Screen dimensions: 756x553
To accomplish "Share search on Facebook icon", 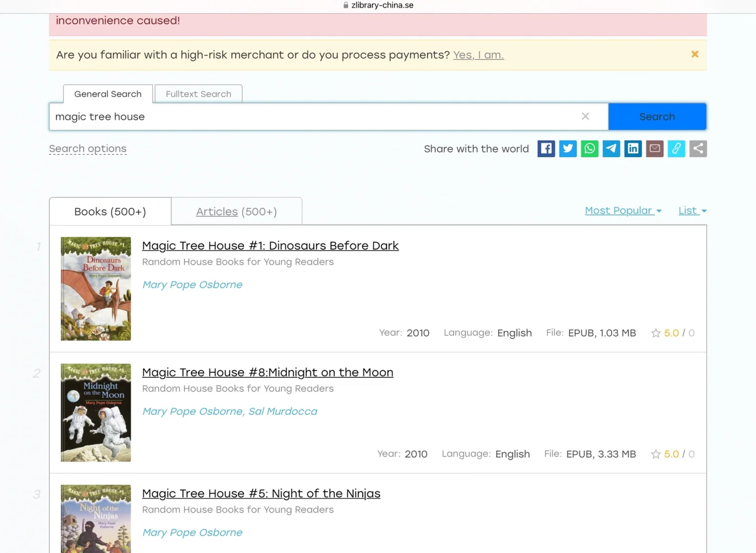I will tap(546, 148).
